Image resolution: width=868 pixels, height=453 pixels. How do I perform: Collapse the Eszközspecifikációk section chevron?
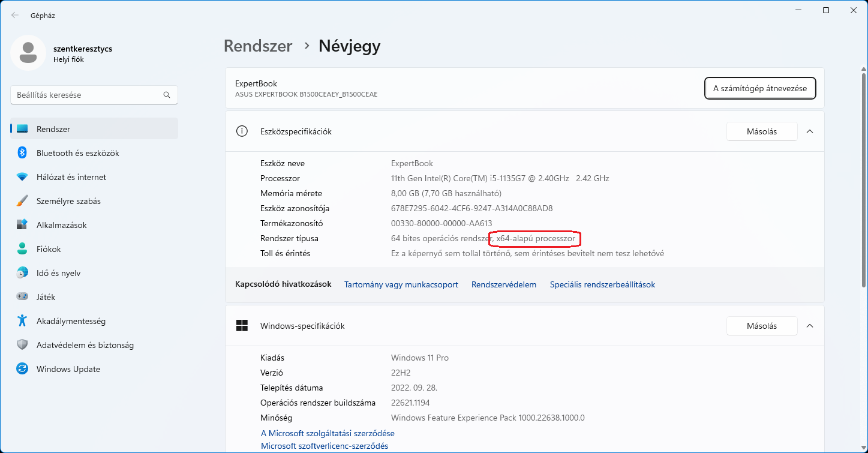tap(810, 131)
